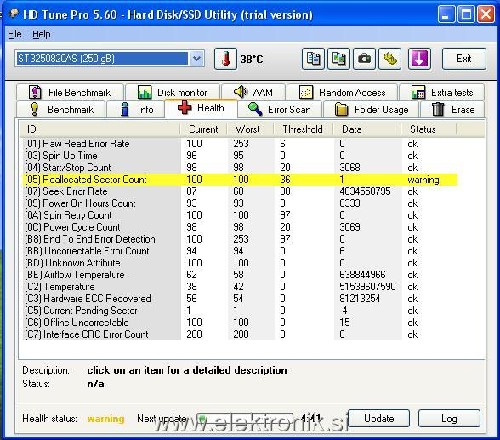Switch to Extra tests tab
Screen dimensions: 500x440
[442, 92]
